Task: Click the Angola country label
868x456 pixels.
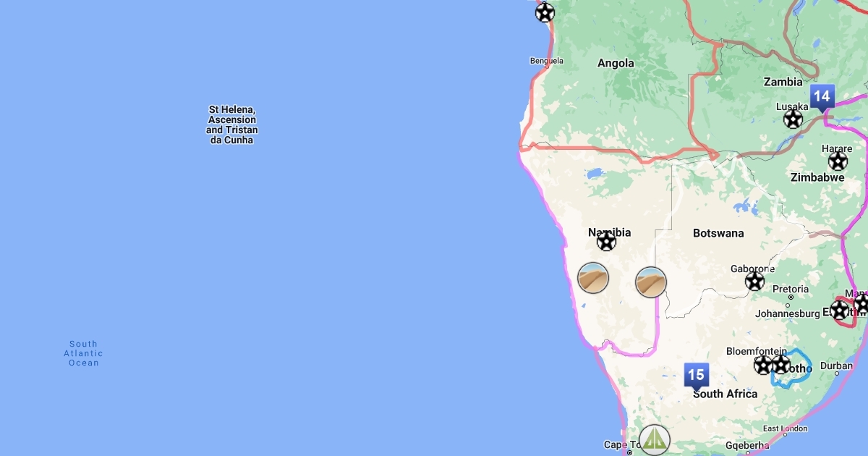Action: click(x=616, y=63)
